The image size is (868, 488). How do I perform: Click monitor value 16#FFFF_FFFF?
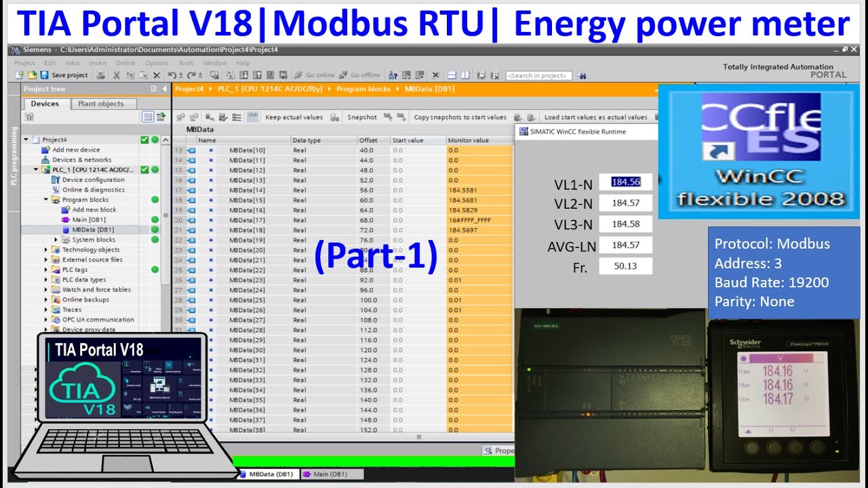coord(469,220)
